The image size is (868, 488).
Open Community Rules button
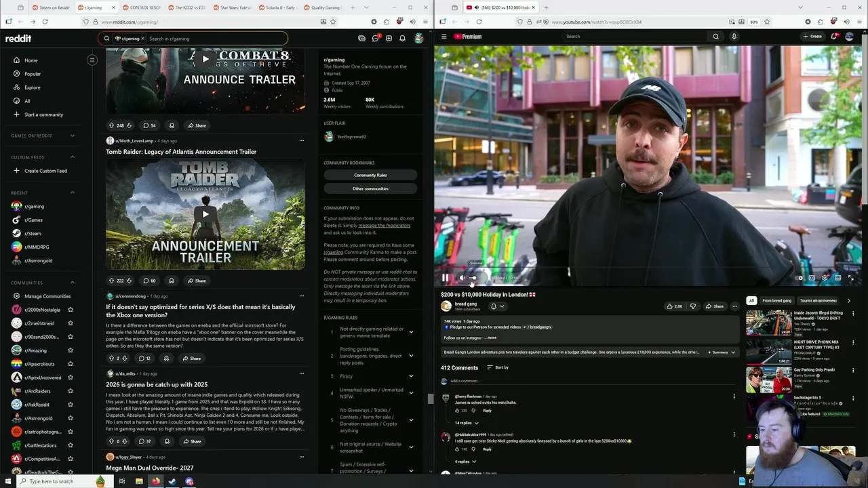(x=370, y=175)
